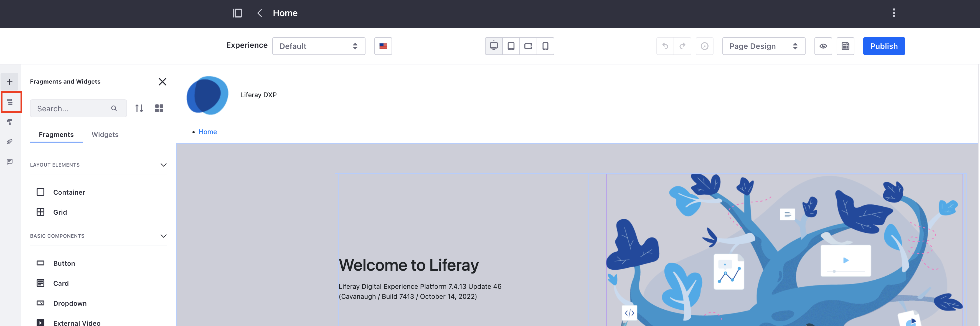This screenshot has height=326, width=980.
Task: Click the undo button
Action: tap(665, 46)
